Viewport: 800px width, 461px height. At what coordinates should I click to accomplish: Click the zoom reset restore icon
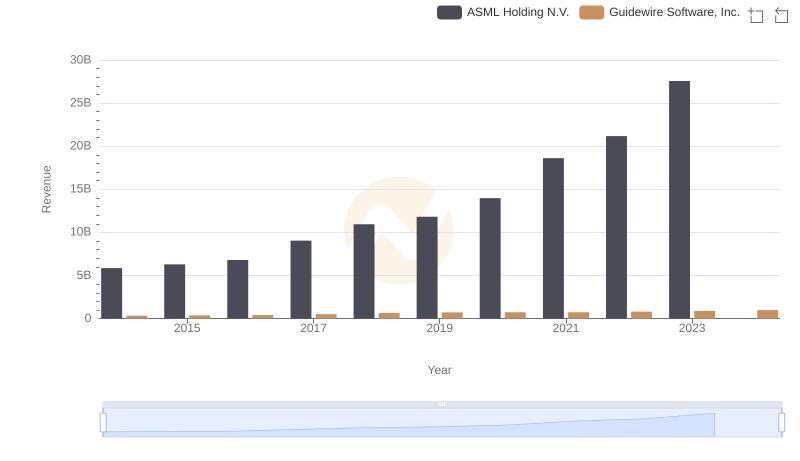tap(781, 15)
